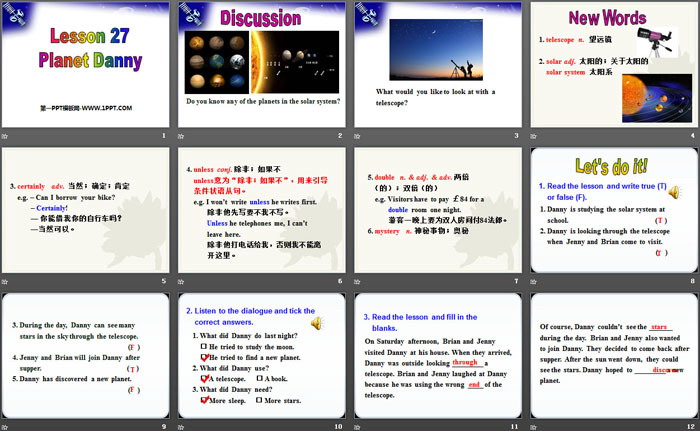Click checked box 'More sleep'
Viewport: 700px width, 431px height.
204,400
